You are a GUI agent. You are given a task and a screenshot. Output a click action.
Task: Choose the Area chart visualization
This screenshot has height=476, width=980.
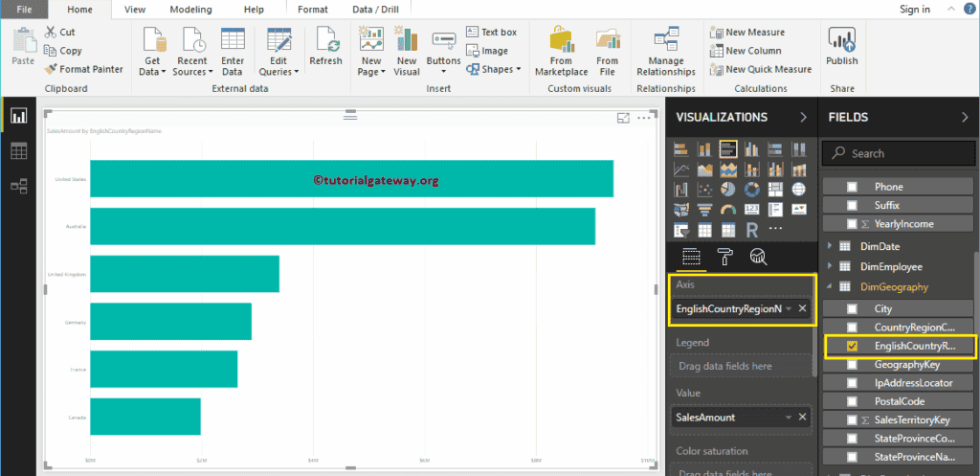tap(705, 170)
